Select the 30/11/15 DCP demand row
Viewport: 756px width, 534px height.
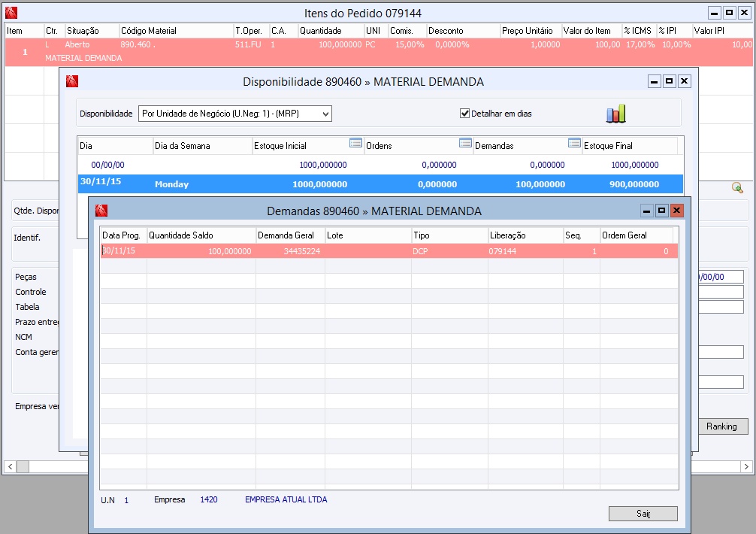pos(389,251)
